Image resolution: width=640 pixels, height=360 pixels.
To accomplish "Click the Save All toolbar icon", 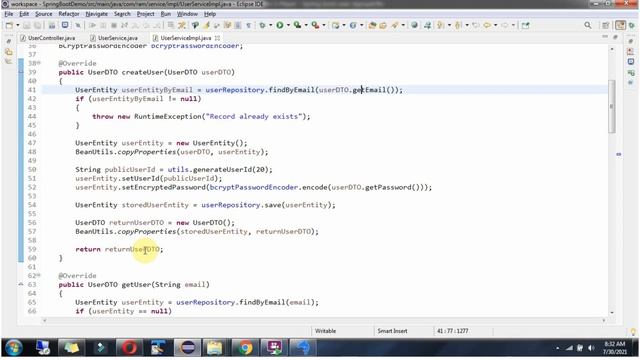I will 38,25.
